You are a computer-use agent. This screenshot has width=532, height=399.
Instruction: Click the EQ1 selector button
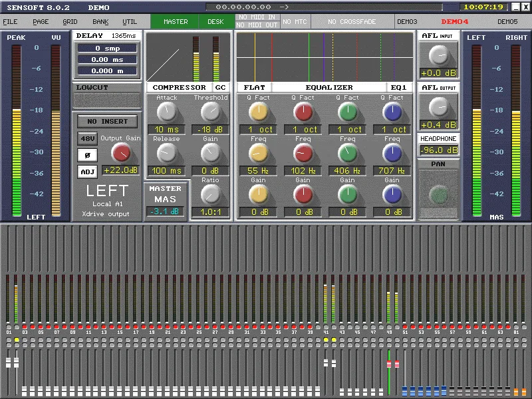[399, 88]
